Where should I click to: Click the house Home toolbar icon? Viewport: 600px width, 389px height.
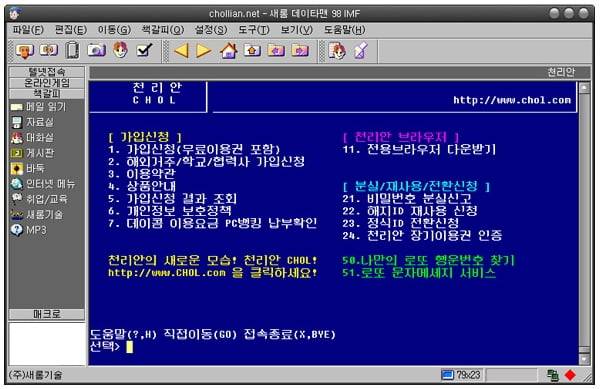coord(228,50)
